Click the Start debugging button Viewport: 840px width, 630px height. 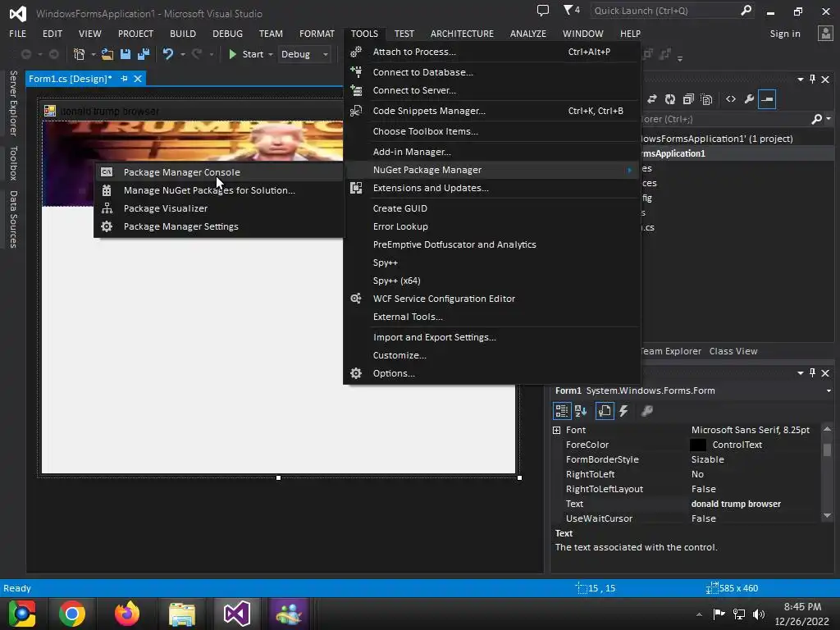246,54
